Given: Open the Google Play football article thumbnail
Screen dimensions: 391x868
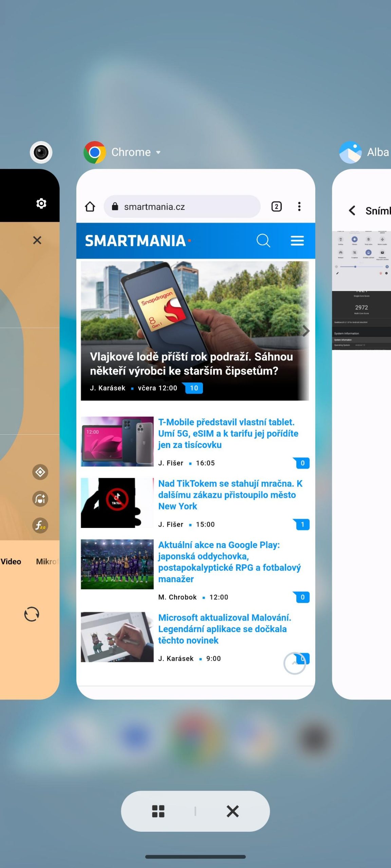Looking at the screenshot, I should [117, 564].
